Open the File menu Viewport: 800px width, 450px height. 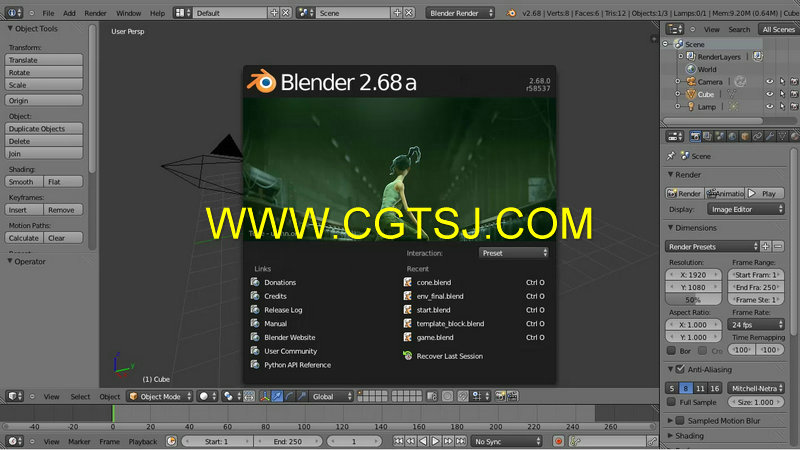(48, 13)
